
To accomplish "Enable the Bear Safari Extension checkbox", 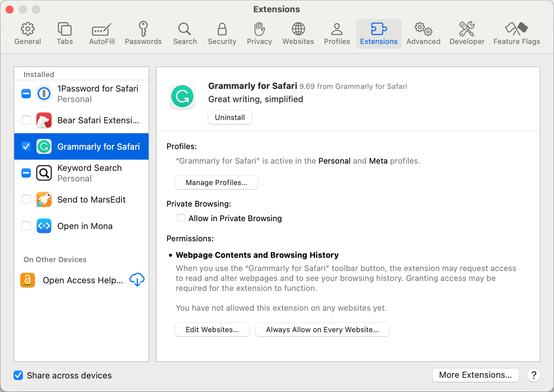I will [x=26, y=120].
